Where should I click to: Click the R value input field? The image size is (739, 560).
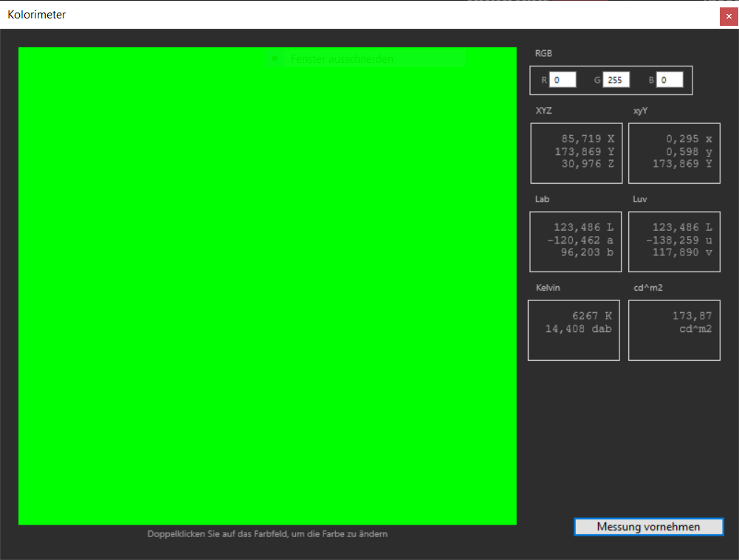coord(563,80)
